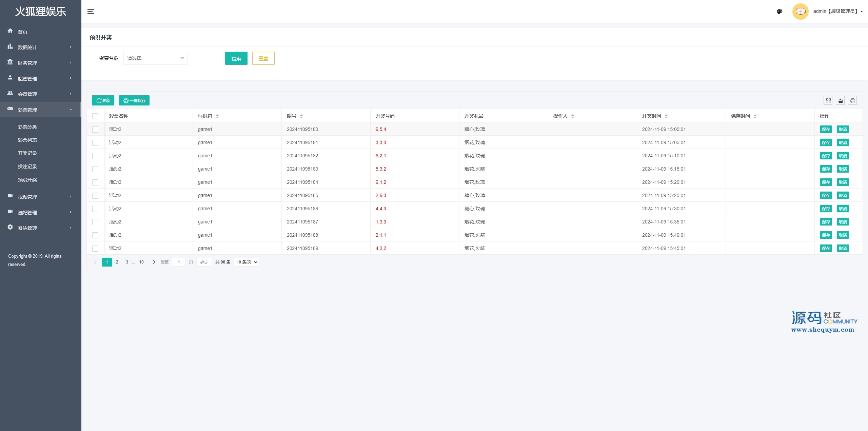
Task: Click the admin avatar image
Action: click(x=800, y=12)
